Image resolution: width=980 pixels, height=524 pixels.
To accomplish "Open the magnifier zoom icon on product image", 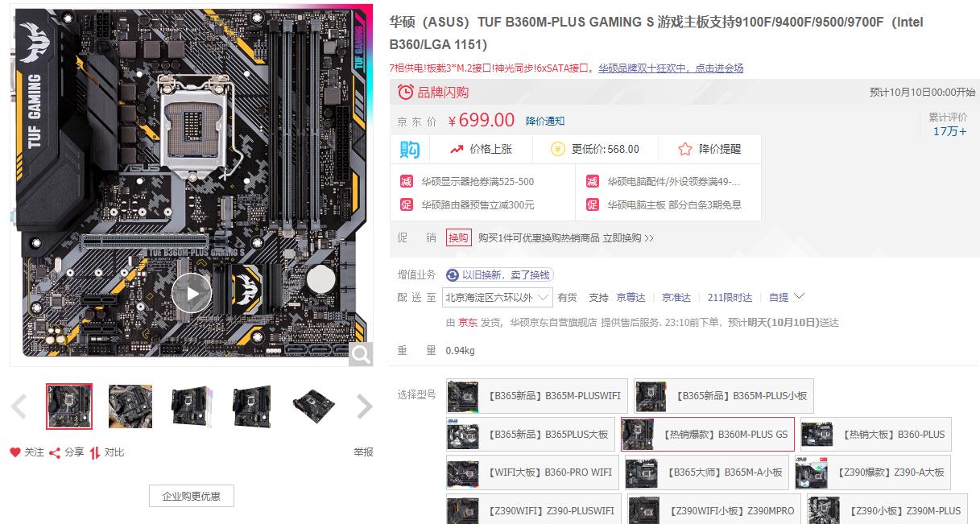I will click(x=361, y=353).
